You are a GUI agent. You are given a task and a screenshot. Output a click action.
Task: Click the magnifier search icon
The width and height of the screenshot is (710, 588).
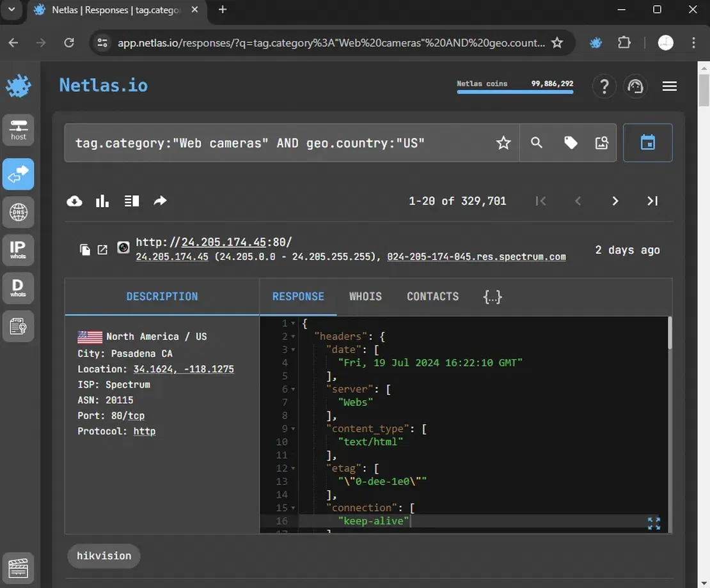click(x=537, y=143)
